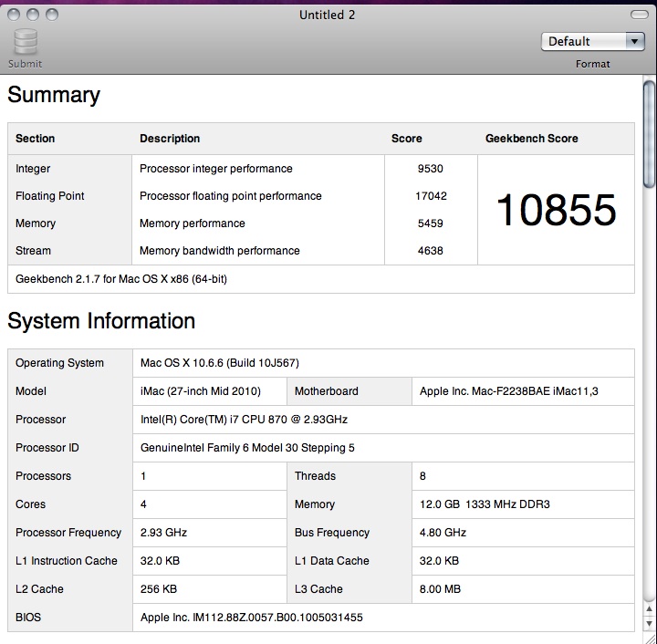Select the Memory score 5459

click(431, 223)
